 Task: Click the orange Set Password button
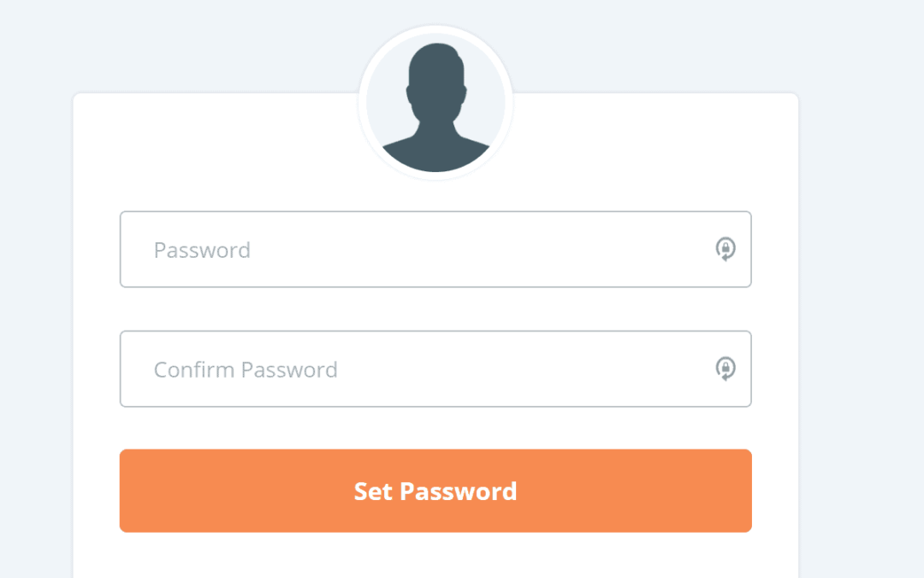[x=435, y=491]
